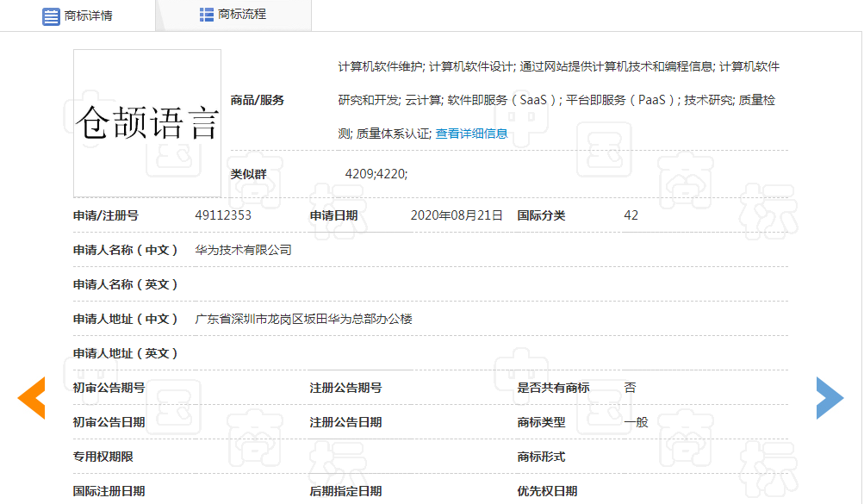864x504 pixels.
Task: Switch to the 商标流程 tab
Action: (234, 15)
